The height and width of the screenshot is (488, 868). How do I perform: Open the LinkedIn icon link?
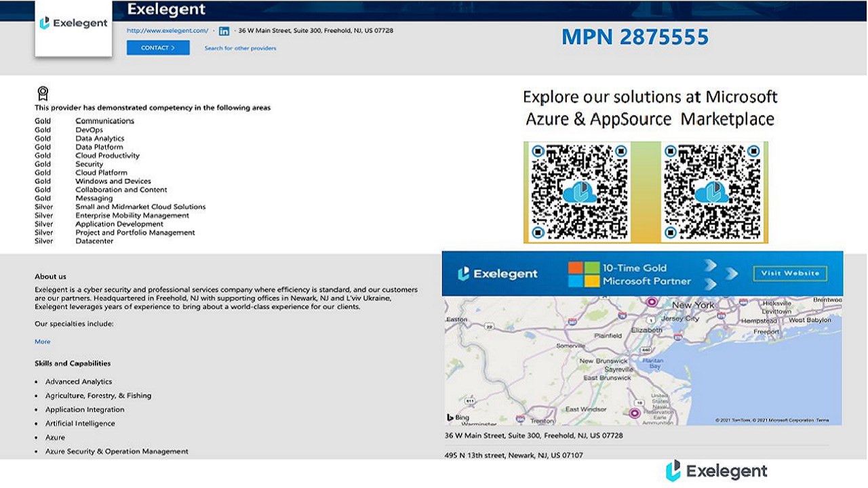(x=224, y=31)
